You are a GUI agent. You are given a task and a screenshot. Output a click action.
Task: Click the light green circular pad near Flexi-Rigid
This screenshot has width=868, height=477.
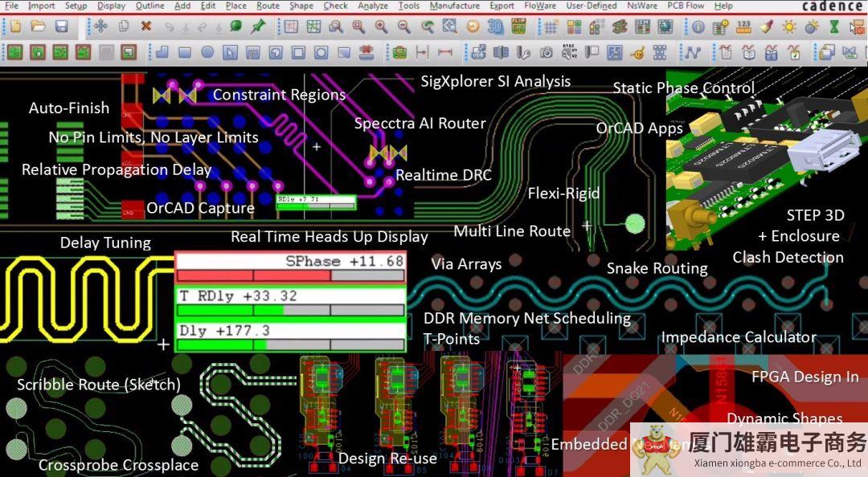(x=635, y=224)
